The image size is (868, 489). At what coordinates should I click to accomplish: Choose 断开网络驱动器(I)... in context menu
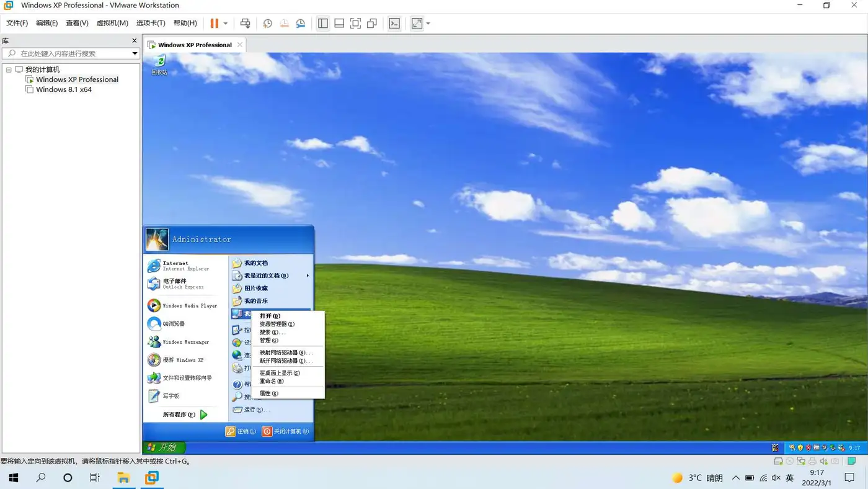(x=288, y=361)
